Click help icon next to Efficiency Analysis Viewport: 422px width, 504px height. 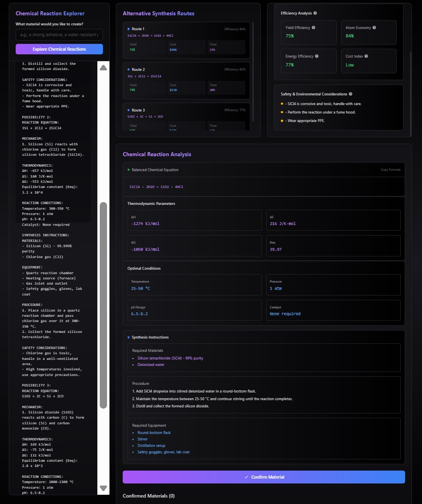tap(315, 13)
